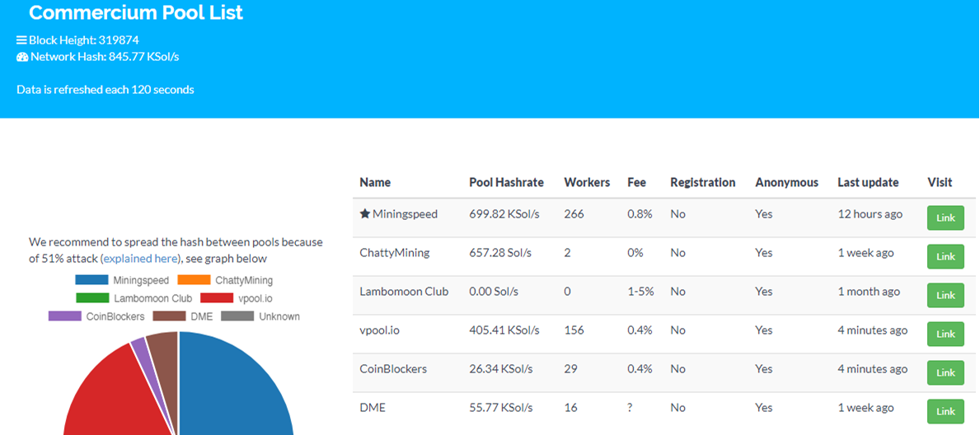980x435 pixels.
Task: Click the star icon beside Miningspeed
Action: pyautogui.click(x=365, y=213)
